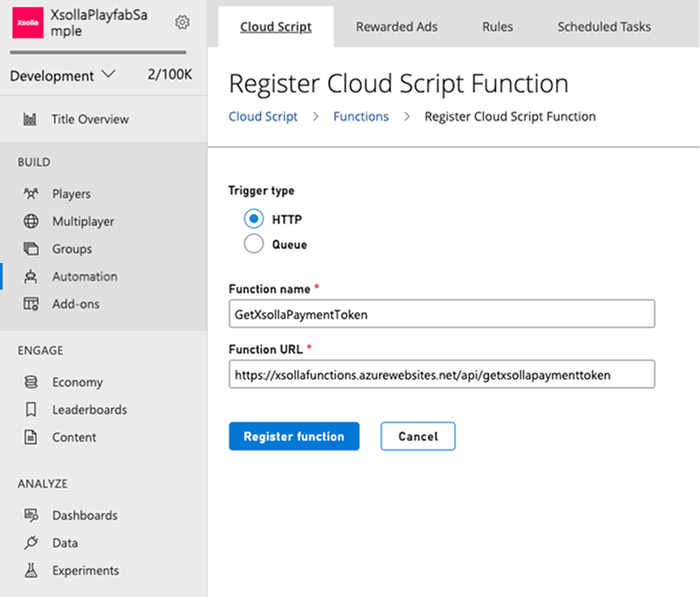Viewport: 700px width, 597px height.
Task: Select the Queue trigger type radio button
Action: click(x=254, y=244)
